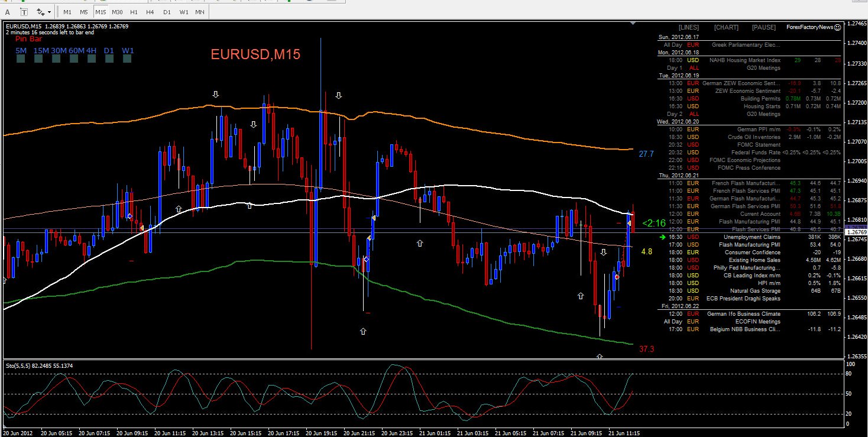Viewport: 868px width, 437px height.
Task: Open the arrows tool dropdown arrow
Action: click(x=49, y=11)
